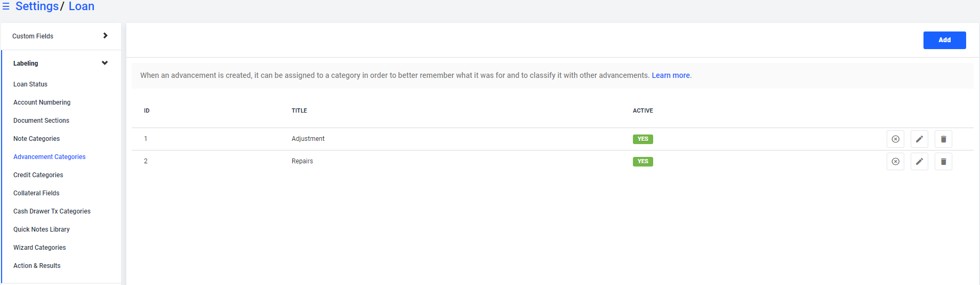The width and height of the screenshot is (980, 285).
Task: Click the Add button
Action: point(944,40)
